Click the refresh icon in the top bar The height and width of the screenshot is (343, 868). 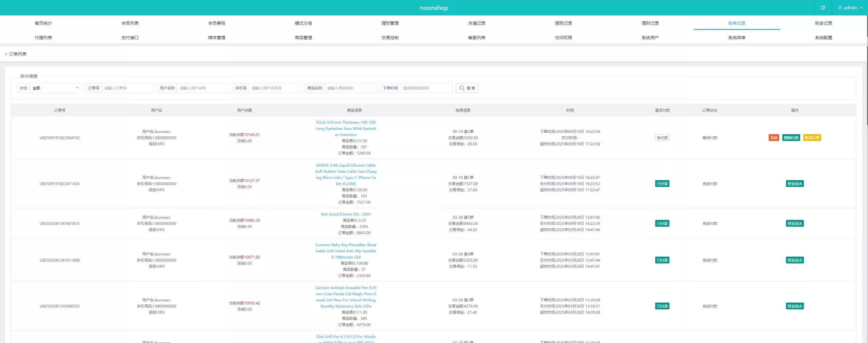pos(823,7)
